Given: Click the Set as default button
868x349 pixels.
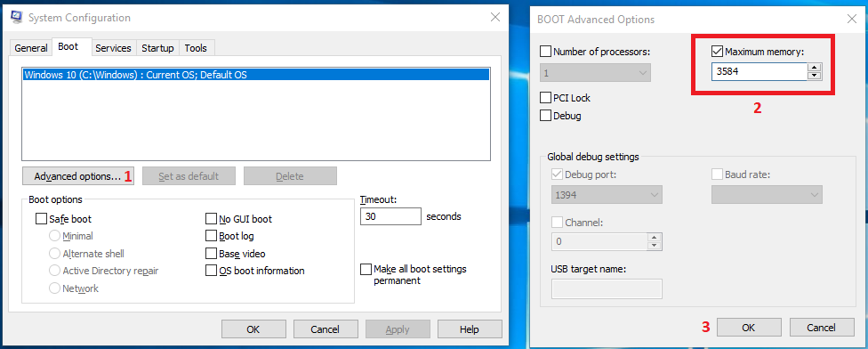Looking at the screenshot, I should 189,176.
